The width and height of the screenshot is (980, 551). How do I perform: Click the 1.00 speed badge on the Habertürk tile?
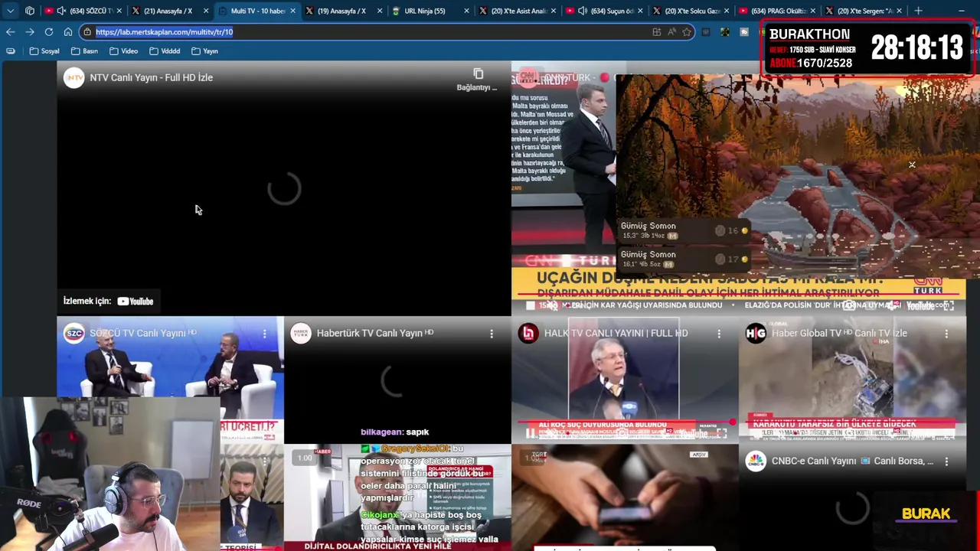click(x=305, y=458)
